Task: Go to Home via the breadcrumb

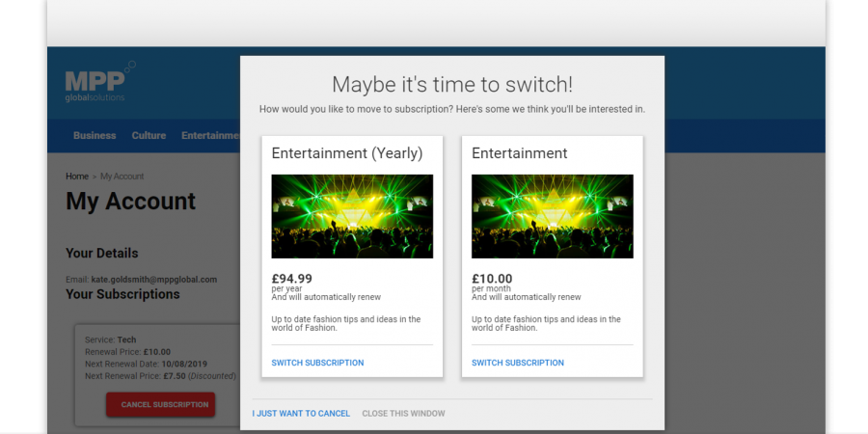Action: click(77, 176)
